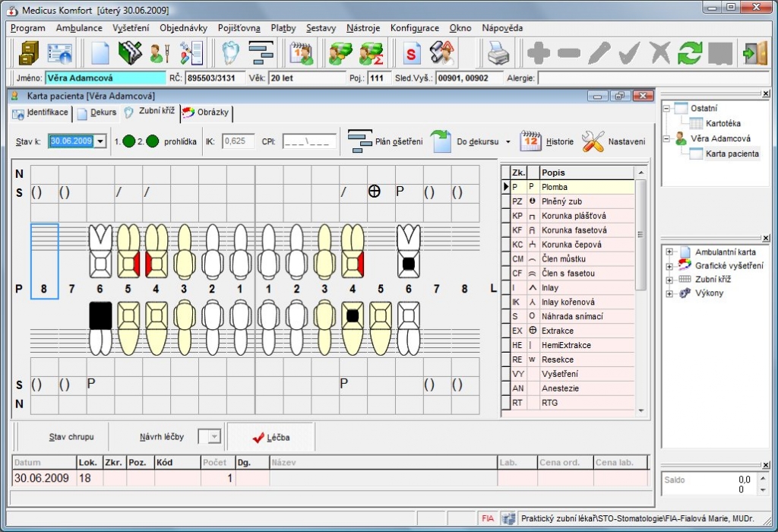Select Karta pacienta in the tree

pos(732,154)
